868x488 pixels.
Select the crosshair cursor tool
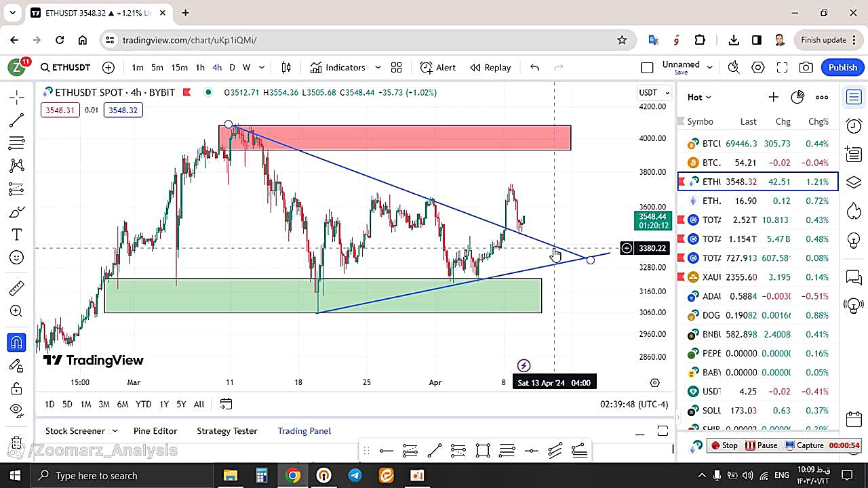tap(17, 97)
